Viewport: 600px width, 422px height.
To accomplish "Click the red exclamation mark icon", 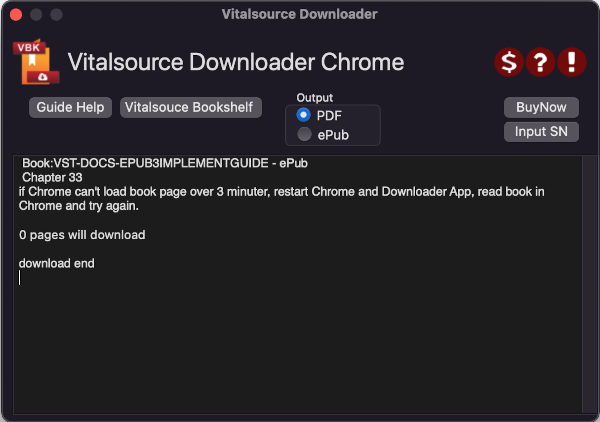I will pos(572,62).
